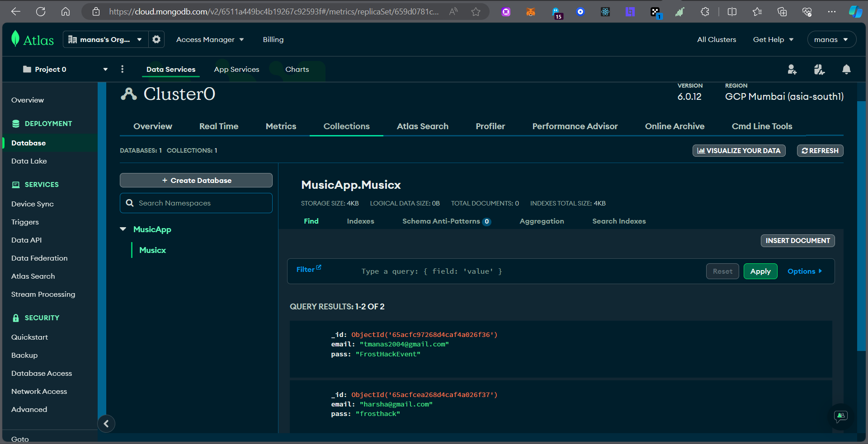Select the Indexes view

tap(360, 221)
